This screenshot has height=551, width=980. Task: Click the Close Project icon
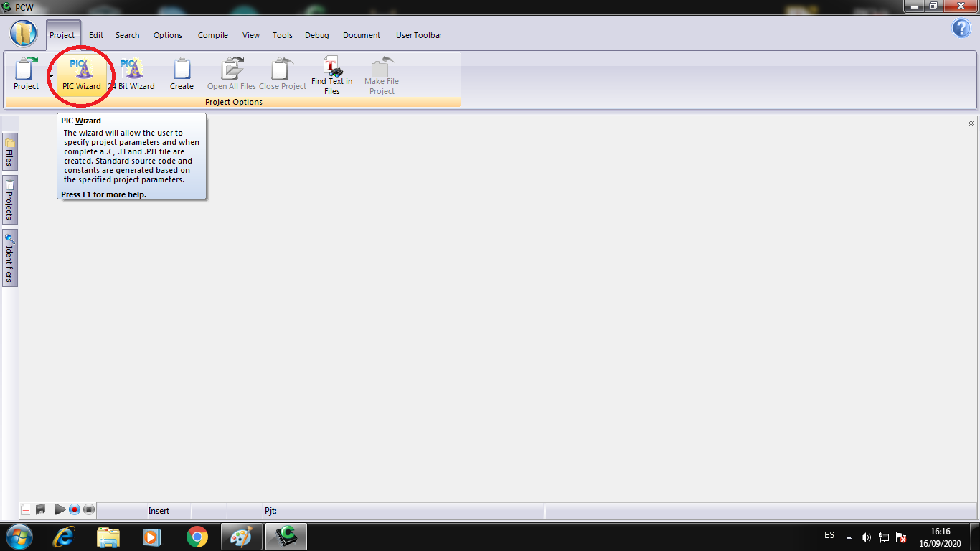[x=283, y=75]
